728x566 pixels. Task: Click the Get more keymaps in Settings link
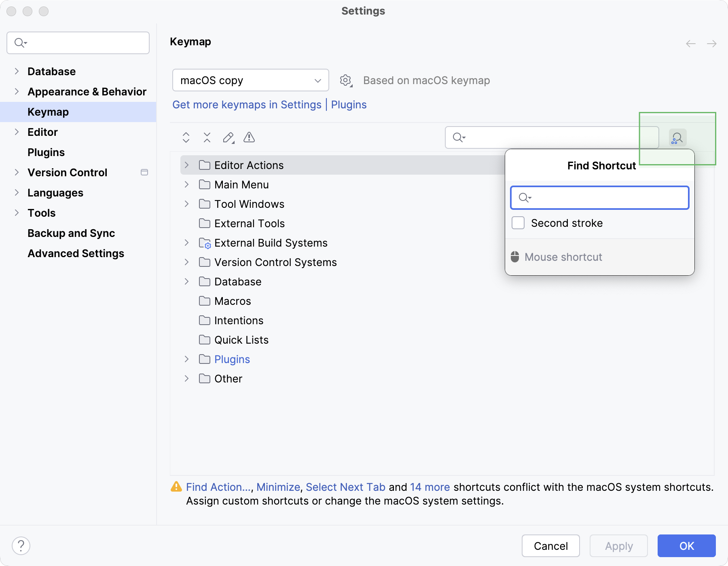(247, 104)
